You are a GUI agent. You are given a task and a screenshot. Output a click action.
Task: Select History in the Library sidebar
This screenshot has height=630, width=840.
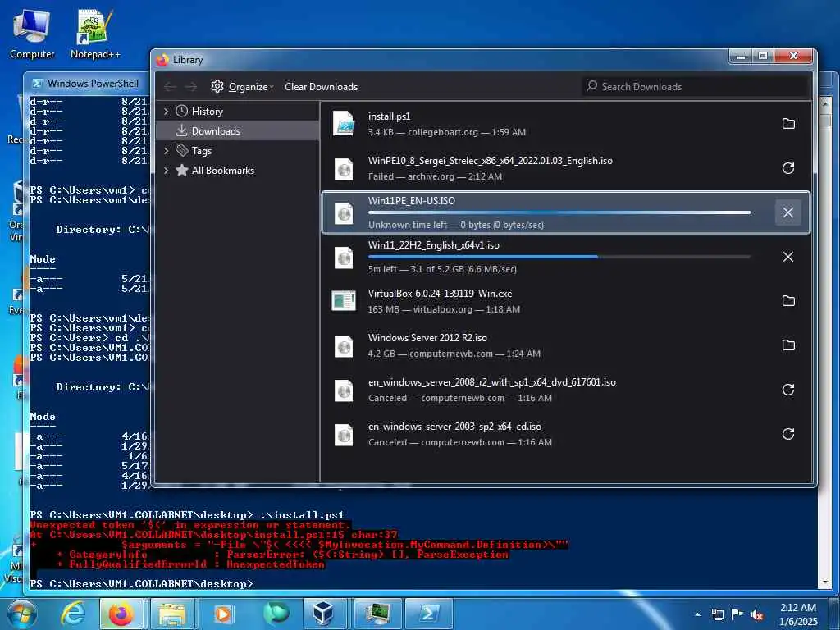[207, 112]
